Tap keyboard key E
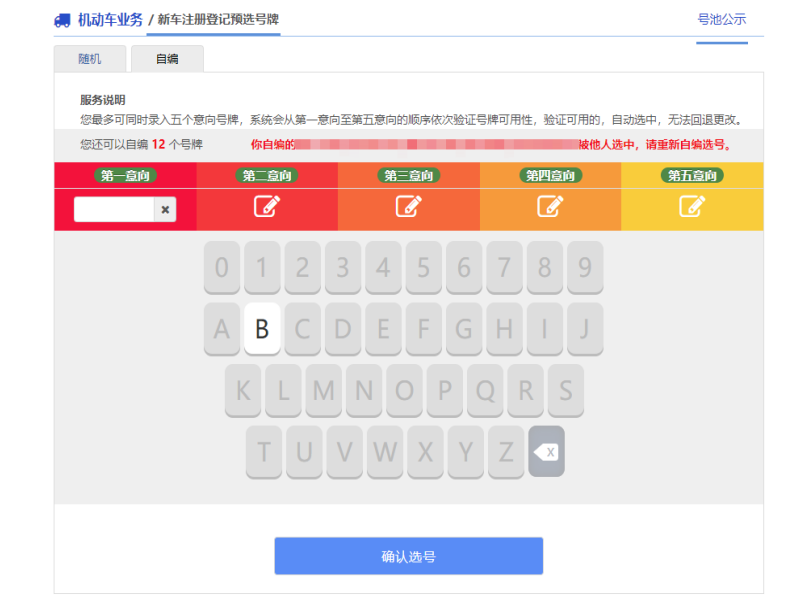This screenshot has height=599, width=803. [384, 329]
